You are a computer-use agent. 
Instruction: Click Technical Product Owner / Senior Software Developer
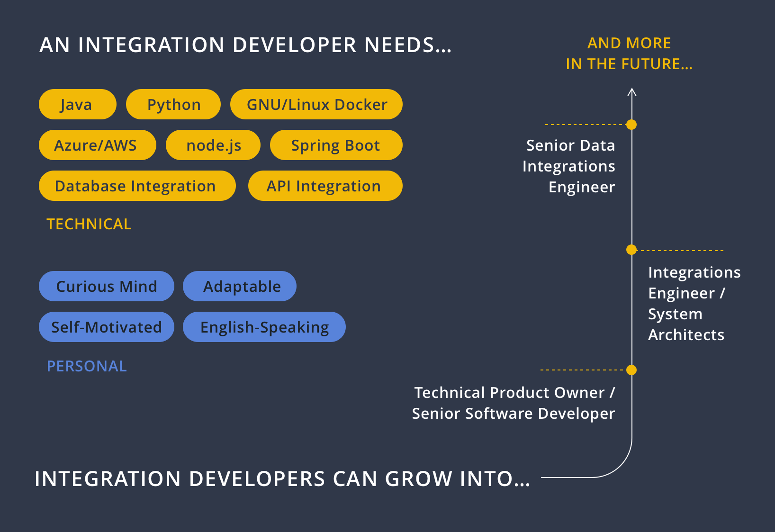point(514,403)
